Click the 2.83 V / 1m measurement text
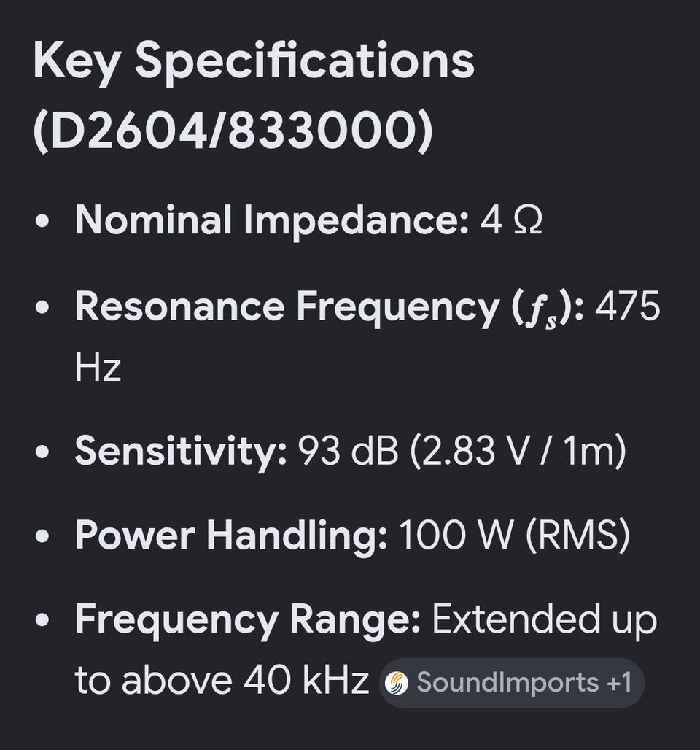The width and height of the screenshot is (700, 750). click(x=518, y=451)
